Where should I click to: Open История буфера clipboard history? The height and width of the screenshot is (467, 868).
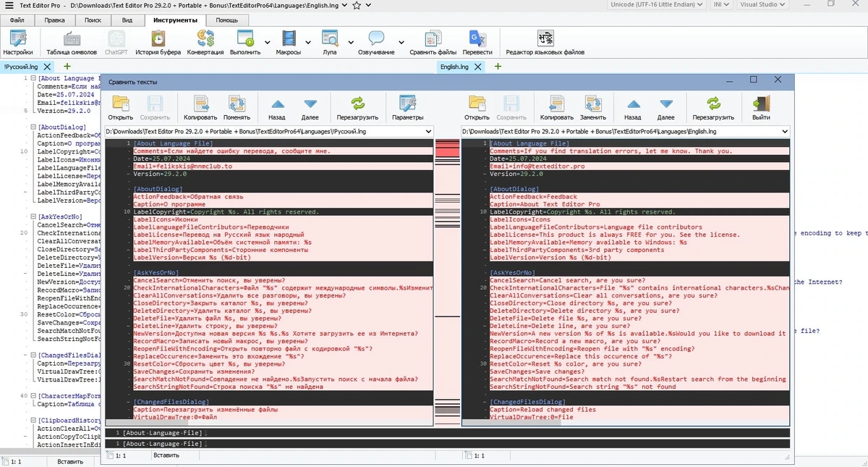tap(158, 43)
